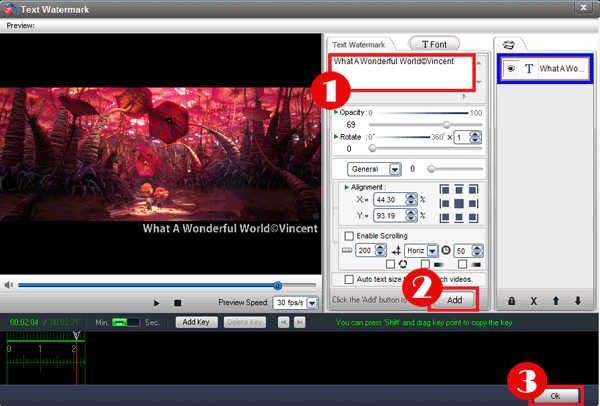Viewport: 600px width, 406px height.
Task: Check the fade-out scrolling checkbox
Action: coord(463,264)
